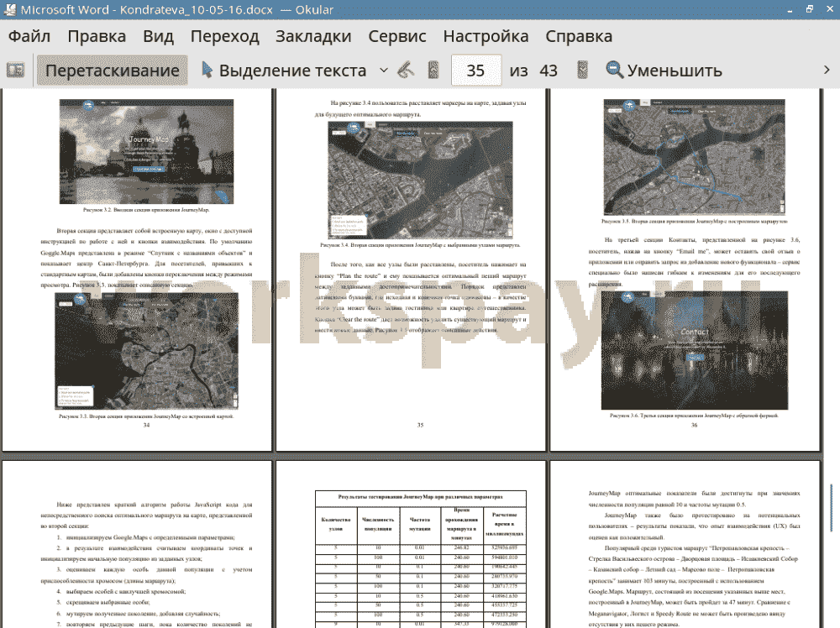840x628 pixels.
Task: Open the Сервис menu
Action: pos(397,36)
